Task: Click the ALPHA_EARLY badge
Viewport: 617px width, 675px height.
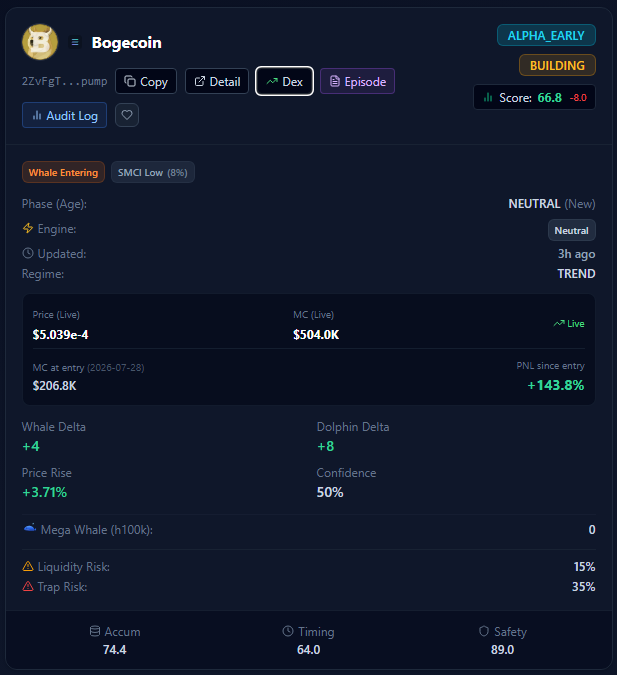Action: tap(546, 35)
